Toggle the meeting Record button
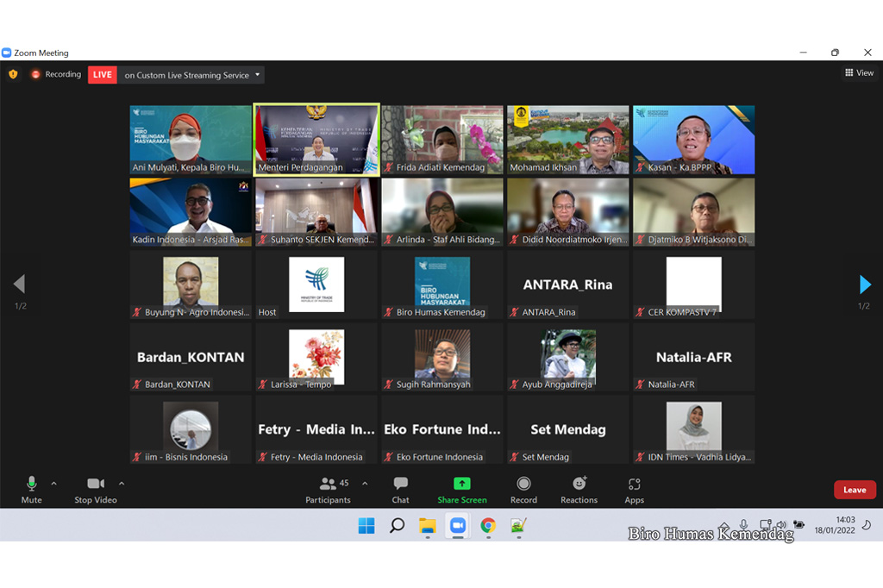The image size is (883, 588). pos(523,489)
